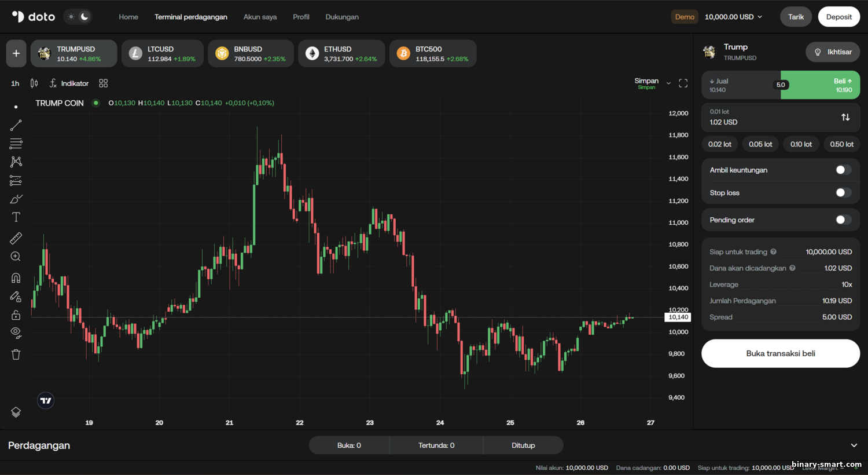Select the Text annotation tool
Image resolution: width=868 pixels, height=475 pixels.
16,217
